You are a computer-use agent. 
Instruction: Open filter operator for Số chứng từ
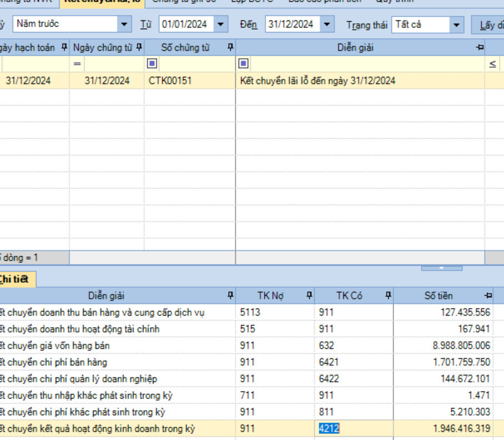[x=152, y=64]
